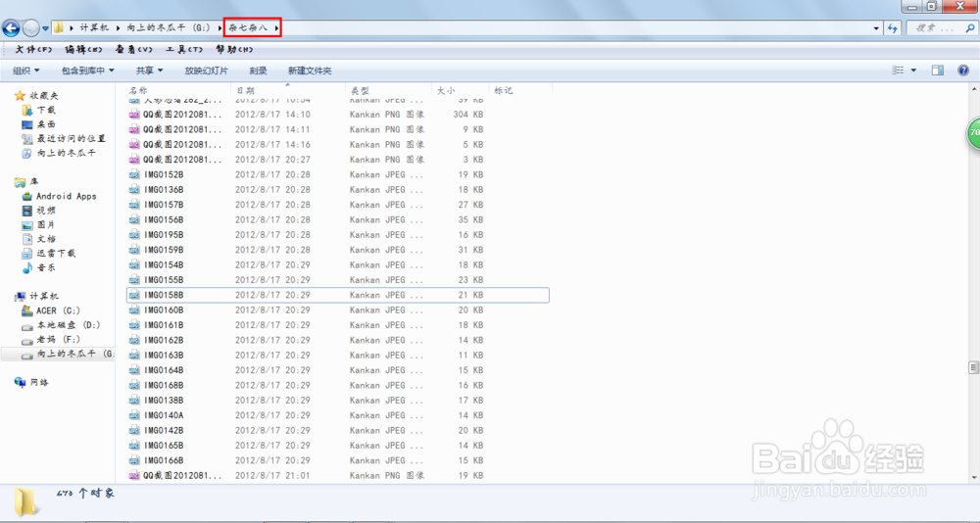Click the blue help question icon
This screenshot has width=980, height=523.
click(963, 71)
